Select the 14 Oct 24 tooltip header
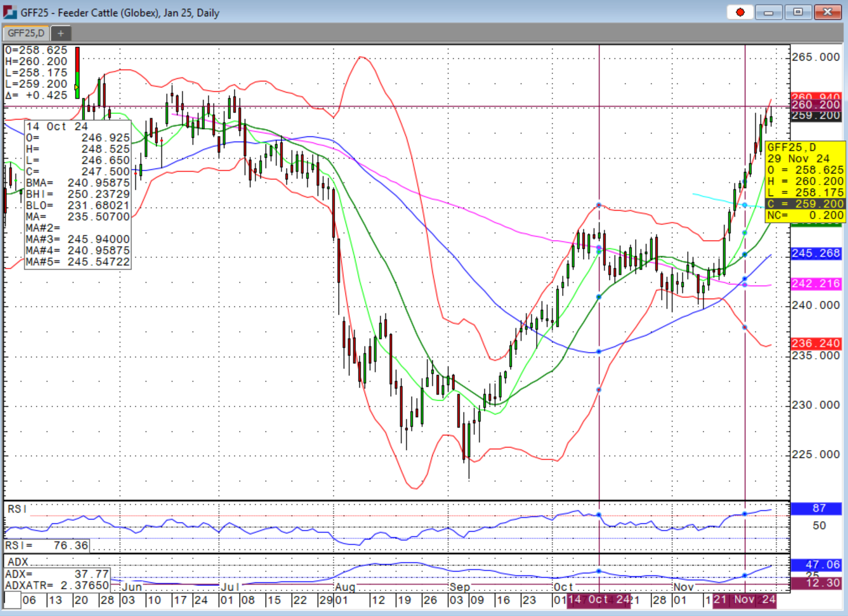Image resolution: width=848 pixels, height=616 pixels. (57, 126)
